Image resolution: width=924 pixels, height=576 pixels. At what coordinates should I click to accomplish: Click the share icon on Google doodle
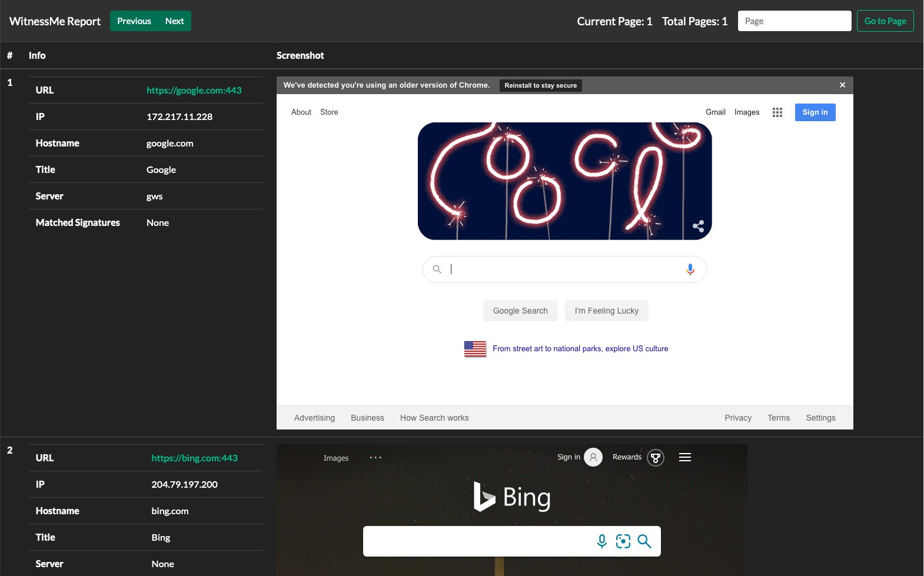click(699, 226)
